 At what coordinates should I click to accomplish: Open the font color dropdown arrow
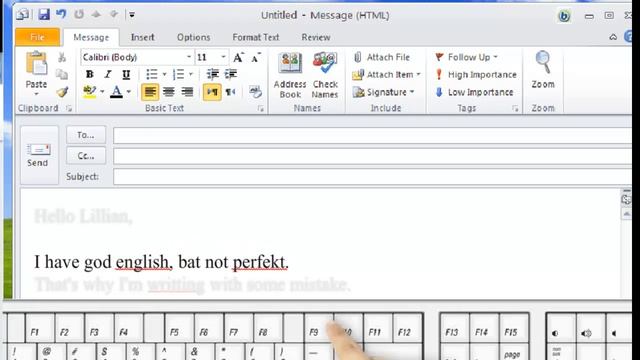129,92
